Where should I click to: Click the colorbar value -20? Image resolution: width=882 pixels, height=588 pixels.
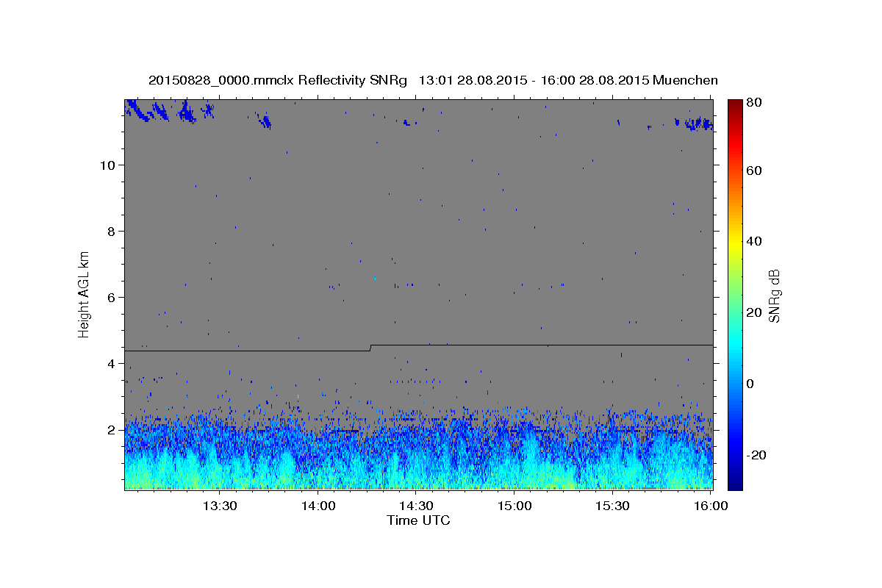click(757, 455)
